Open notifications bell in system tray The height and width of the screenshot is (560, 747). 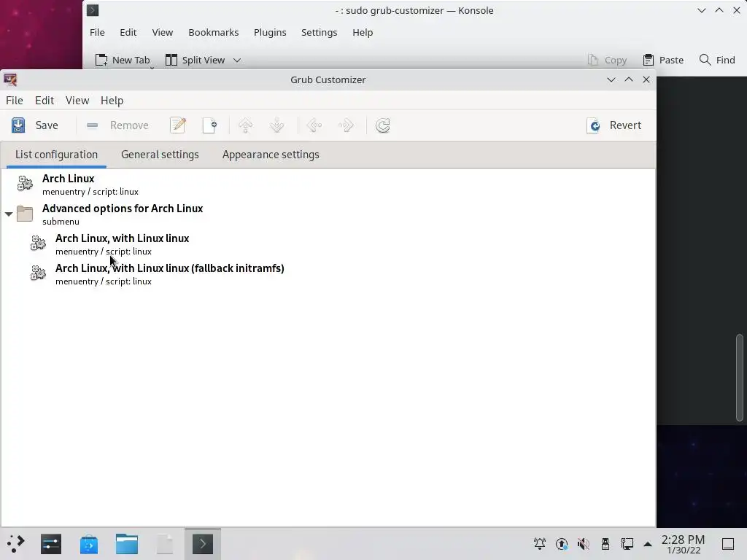pos(540,544)
